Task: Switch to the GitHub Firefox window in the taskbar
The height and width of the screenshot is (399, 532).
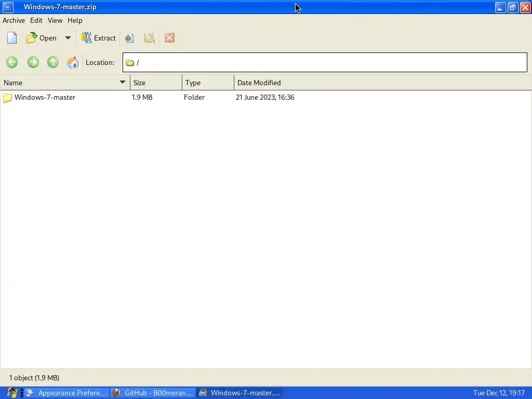Action: [x=153, y=393]
